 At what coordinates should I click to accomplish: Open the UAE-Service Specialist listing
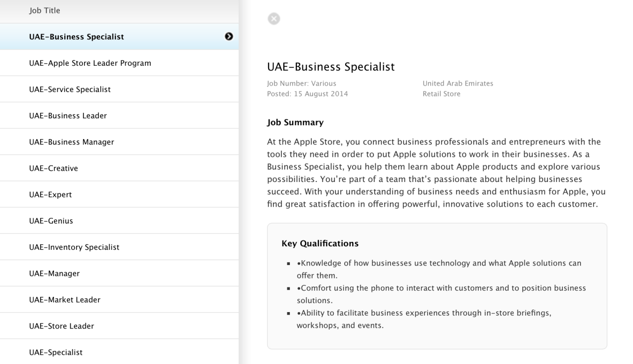(70, 90)
